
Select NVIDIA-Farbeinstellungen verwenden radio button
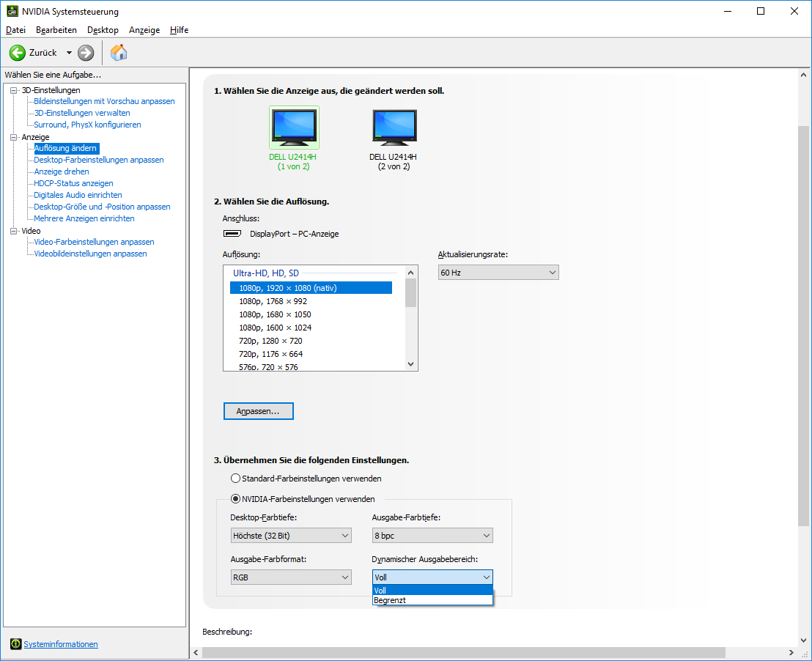point(236,499)
